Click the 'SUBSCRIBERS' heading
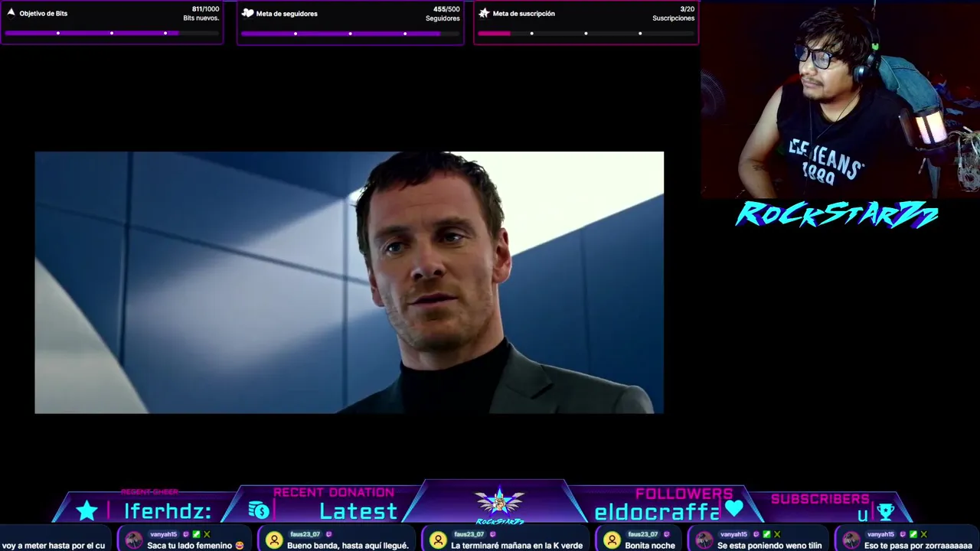The width and height of the screenshot is (980, 551). 820,499
